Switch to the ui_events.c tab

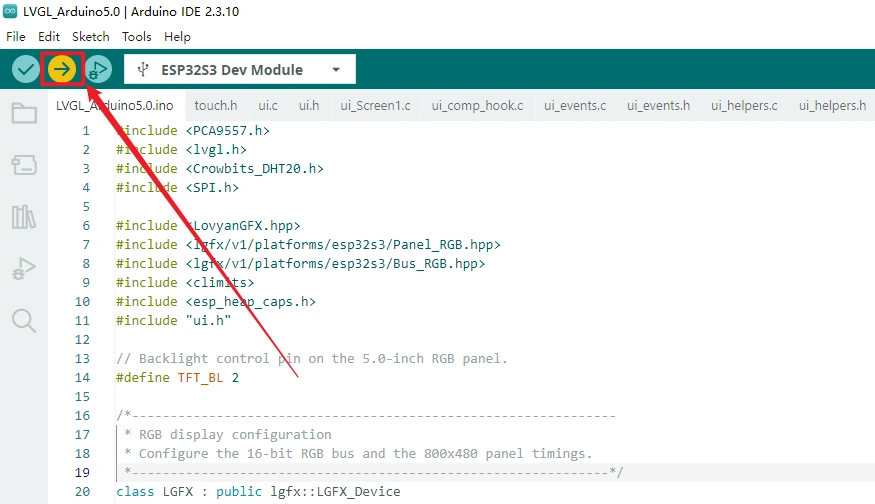575,105
